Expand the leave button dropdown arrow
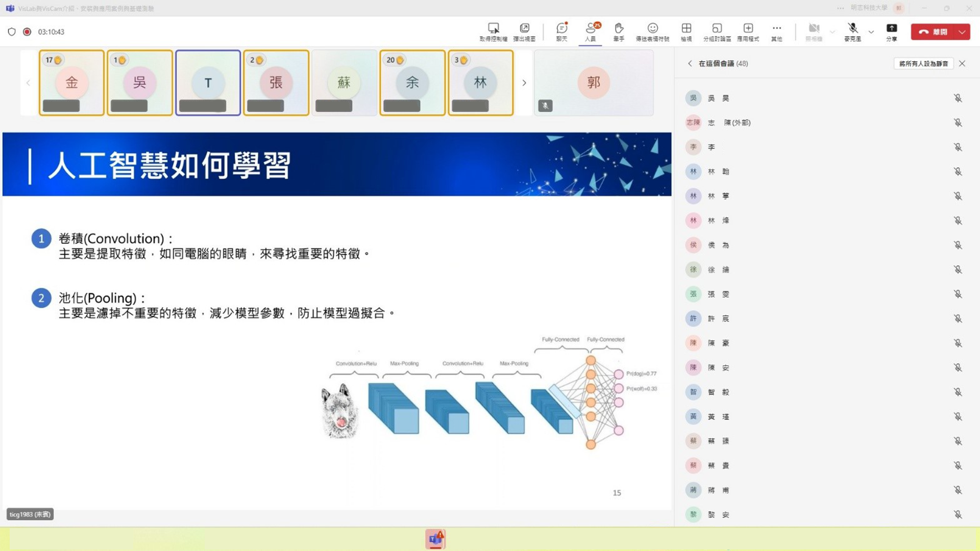Viewport: 980px width, 551px height. pos(962,32)
